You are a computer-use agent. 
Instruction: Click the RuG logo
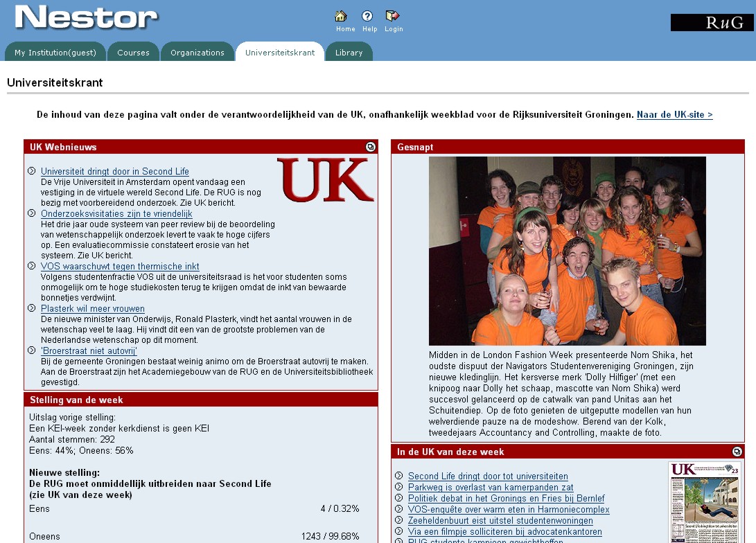tap(712, 23)
